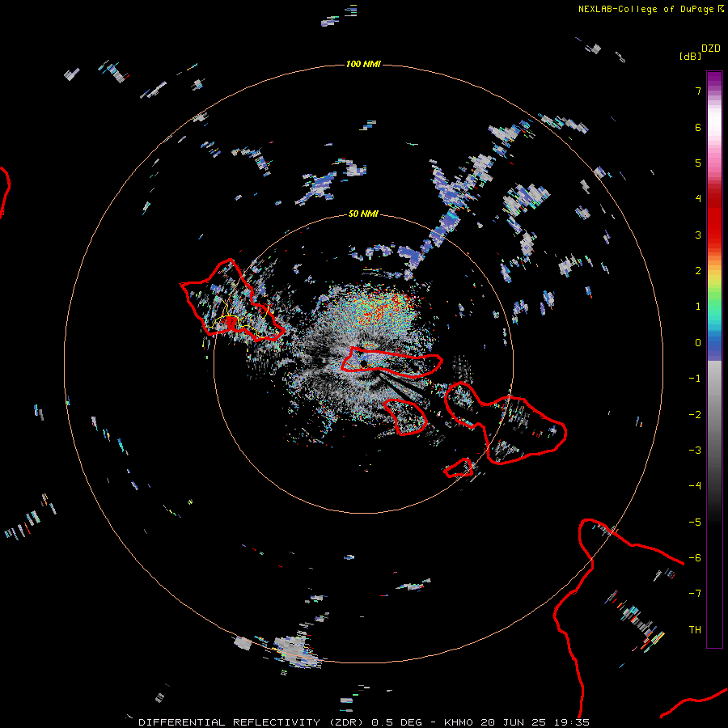Click the -6 value on the color scale
The width and height of the screenshot is (728, 728).
coord(695,558)
